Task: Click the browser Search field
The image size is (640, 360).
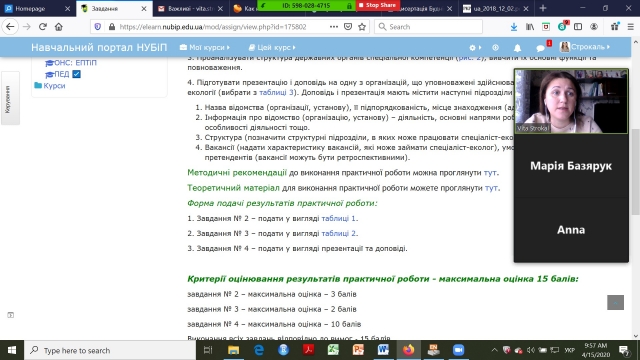Action: (429, 27)
